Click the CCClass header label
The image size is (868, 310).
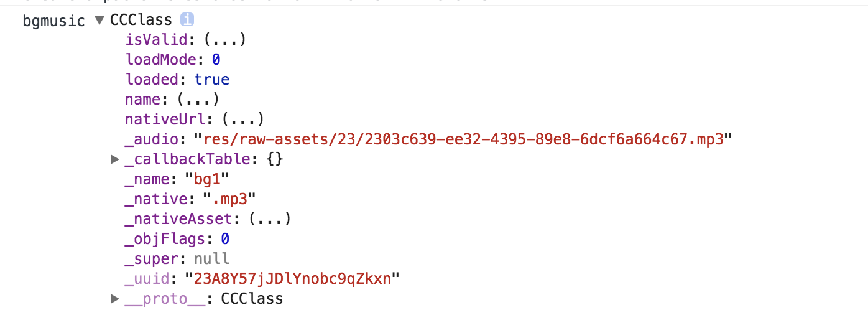141,20
